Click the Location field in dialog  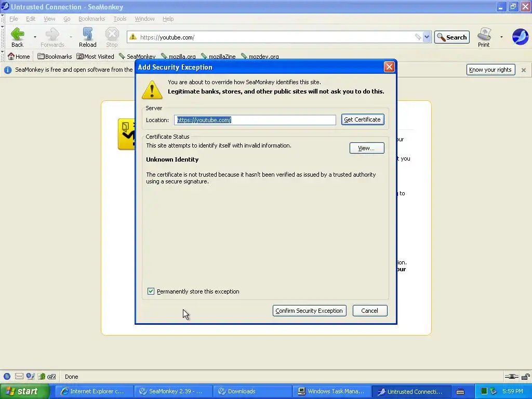click(255, 120)
